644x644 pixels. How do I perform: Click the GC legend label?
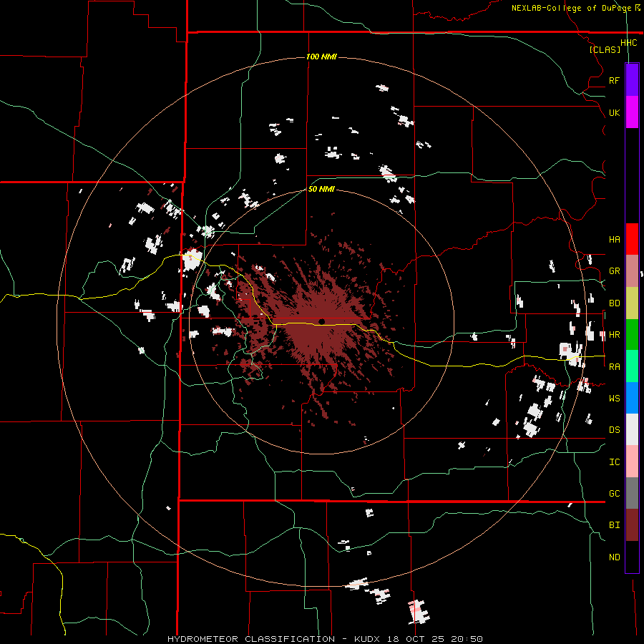point(614,494)
